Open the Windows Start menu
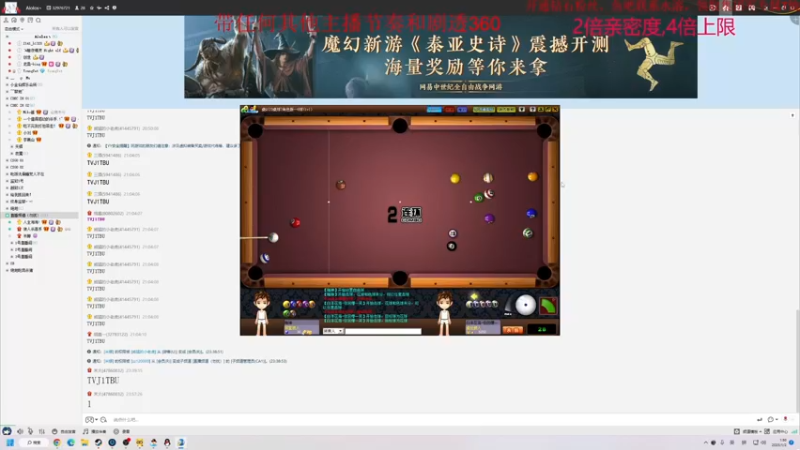 [10, 442]
